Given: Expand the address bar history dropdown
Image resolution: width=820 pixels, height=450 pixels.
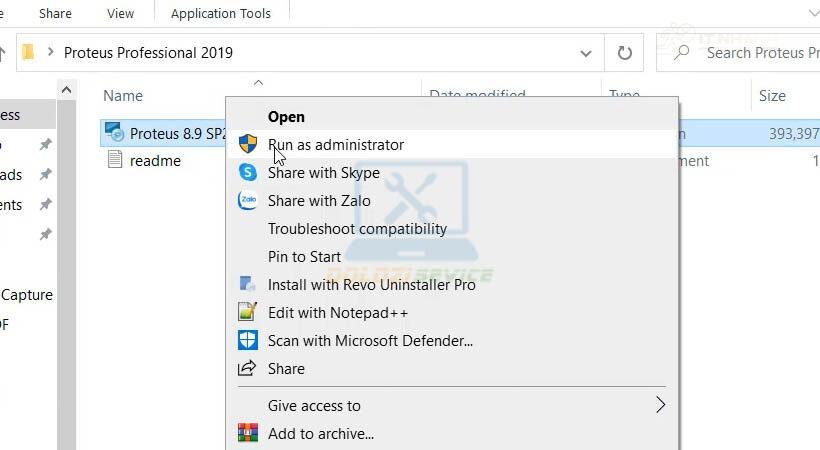Looking at the screenshot, I should (585, 53).
